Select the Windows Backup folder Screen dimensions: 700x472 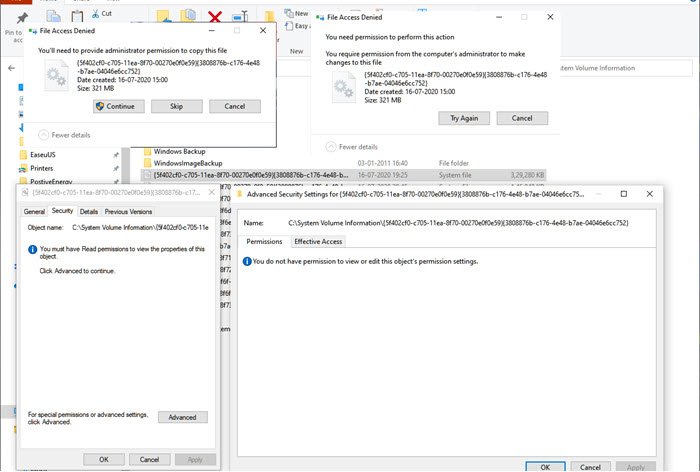[179, 151]
